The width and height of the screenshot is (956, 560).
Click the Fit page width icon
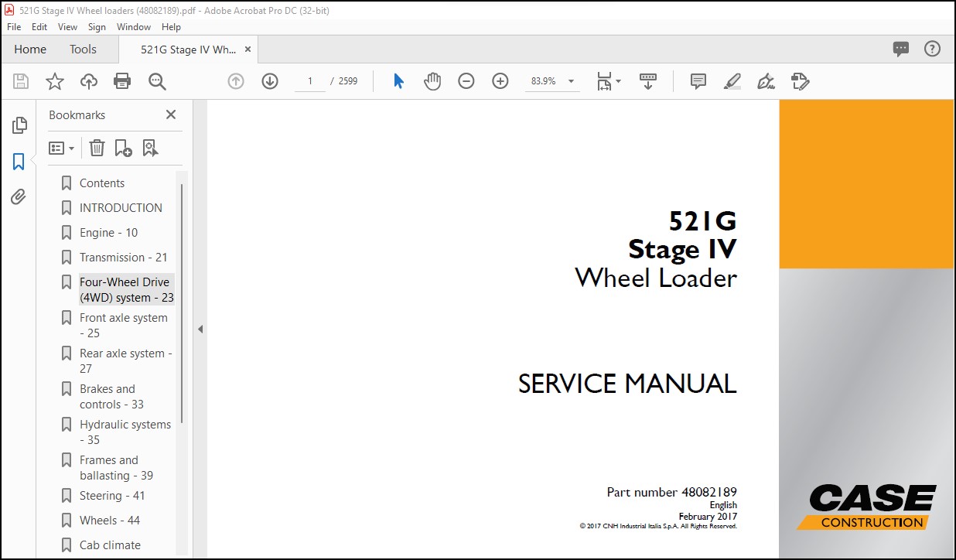click(604, 81)
